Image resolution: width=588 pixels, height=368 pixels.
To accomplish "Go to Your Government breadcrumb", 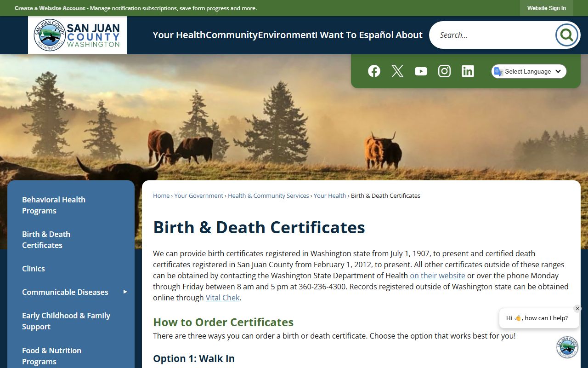I will tap(199, 195).
